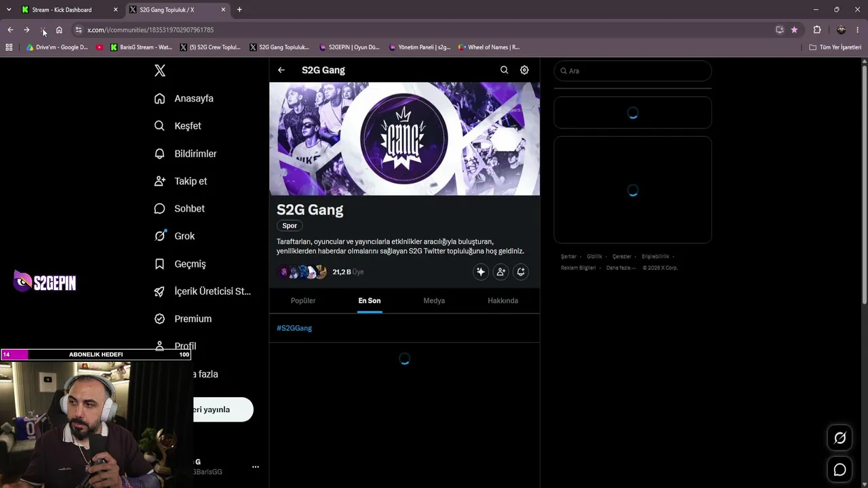868x488 pixels.
Task: Open the YouTube bookmark icon
Action: 100,47
